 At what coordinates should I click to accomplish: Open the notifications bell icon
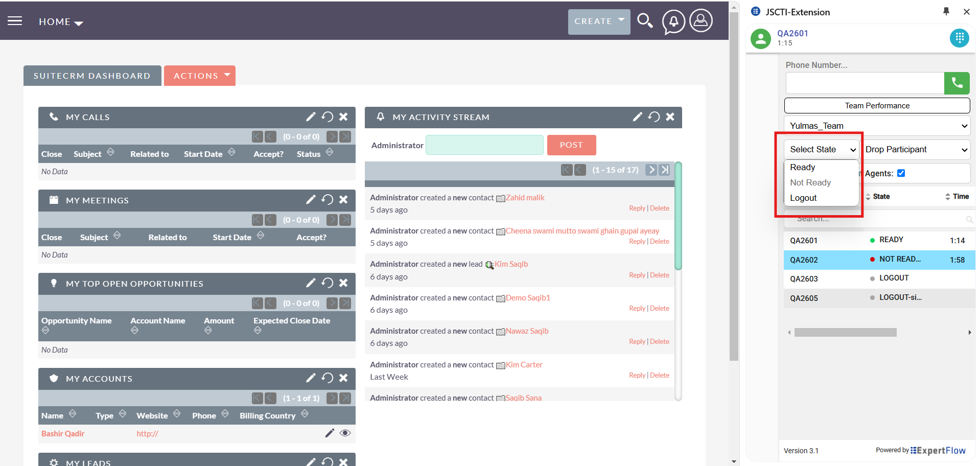pos(673,21)
